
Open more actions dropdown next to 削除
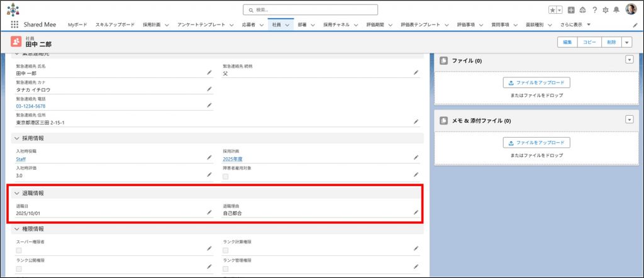click(626, 42)
